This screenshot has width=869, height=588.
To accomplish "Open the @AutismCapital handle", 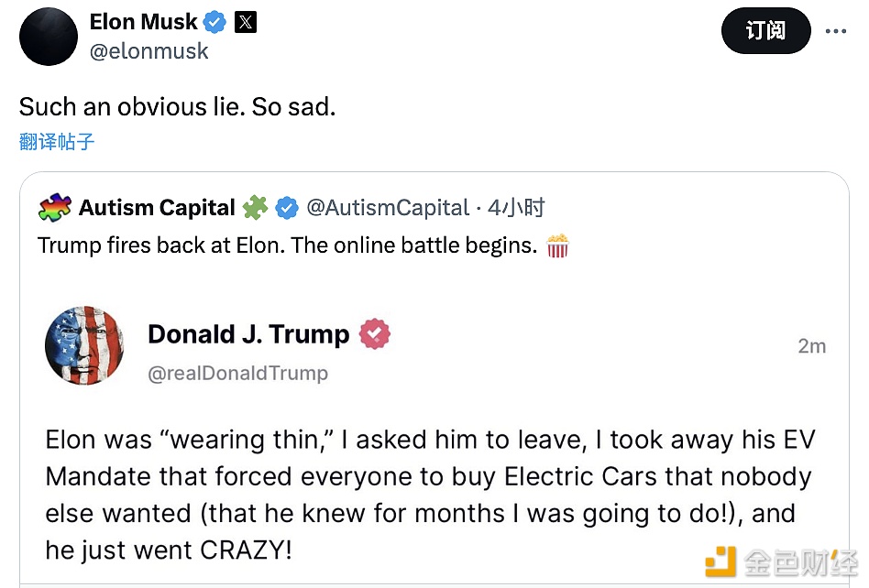I will pyautogui.click(x=387, y=208).
